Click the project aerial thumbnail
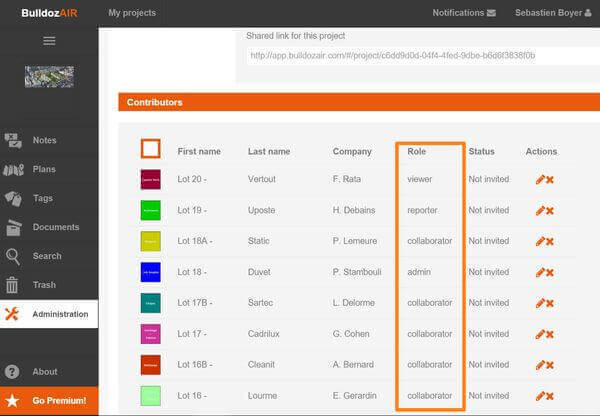The image size is (600, 416). pos(49,77)
